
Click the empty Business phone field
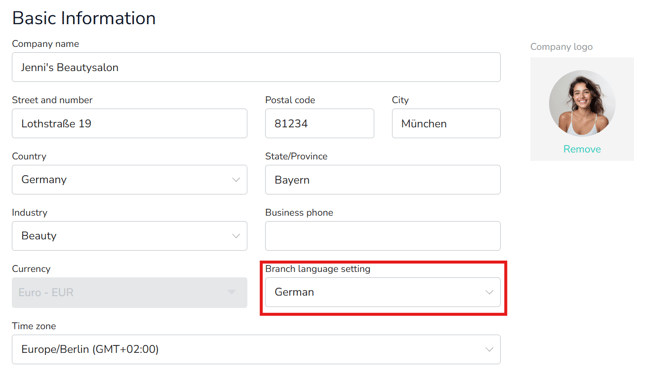383,236
